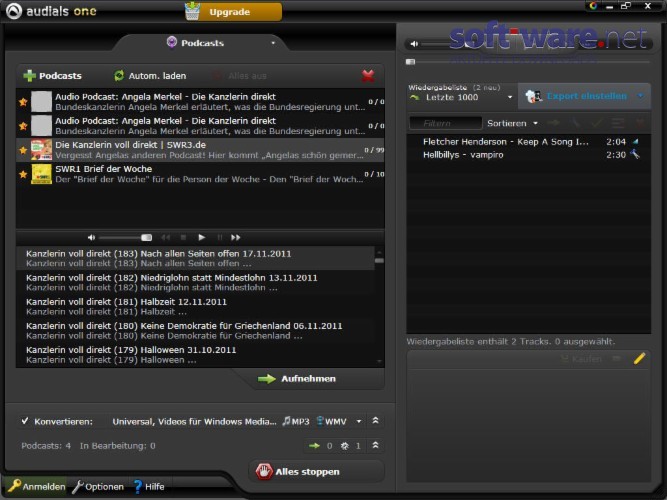
Task: Click the Alles aus option
Action: point(239,76)
